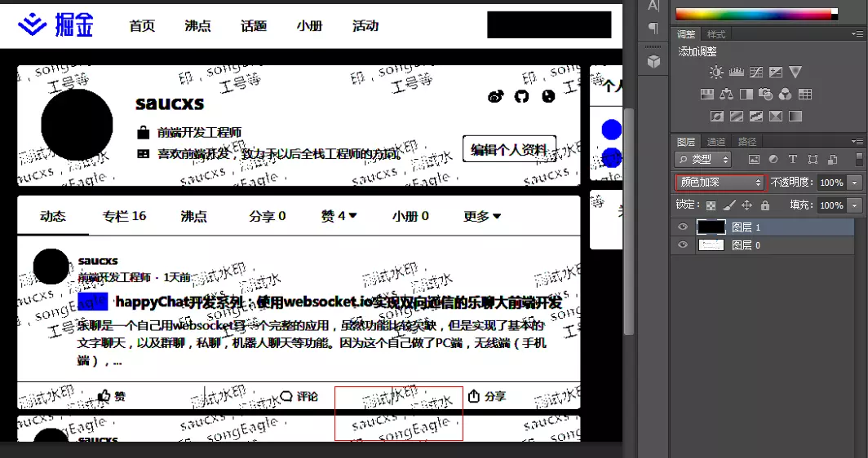Add a Brightness/Contrast adjustment
The width and height of the screenshot is (868, 458).
[x=716, y=72]
